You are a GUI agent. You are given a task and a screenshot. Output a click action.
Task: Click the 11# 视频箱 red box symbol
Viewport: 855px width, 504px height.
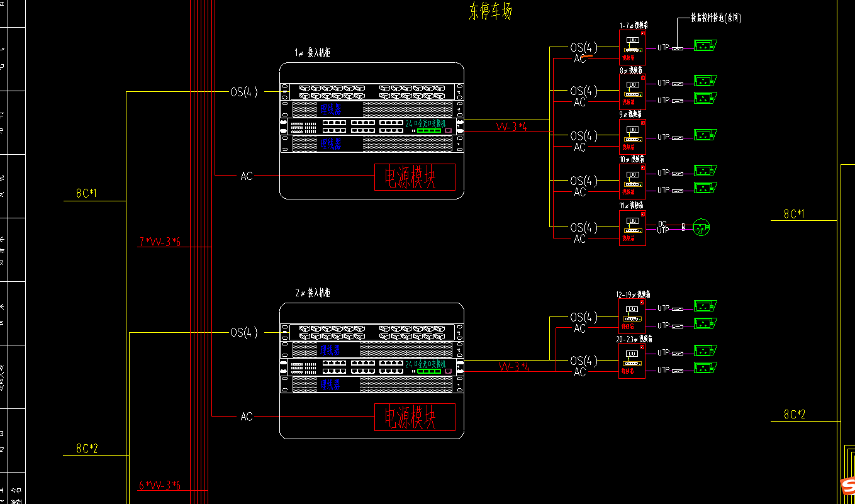(632, 228)
